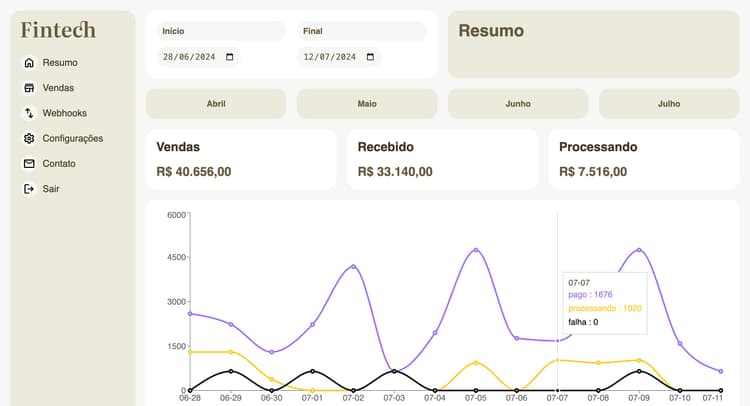750x406 pixels.
Task: Click the Configurações gear icon
Action: tap(29, 138)
